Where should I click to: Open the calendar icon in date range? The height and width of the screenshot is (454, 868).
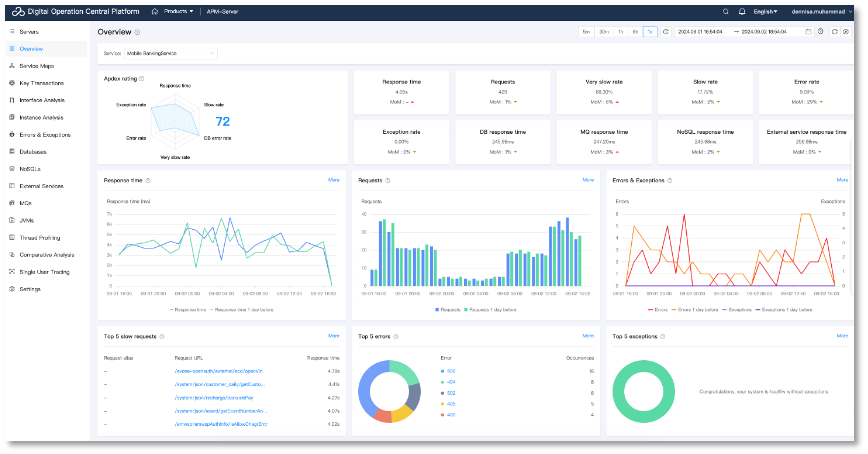(x=808, y=32)
